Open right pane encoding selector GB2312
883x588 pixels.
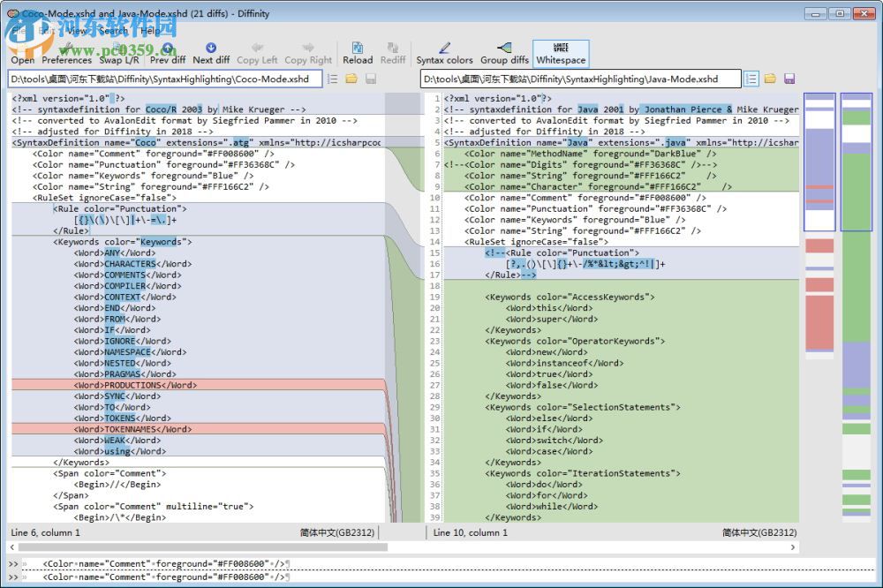[x=758, y=532]
